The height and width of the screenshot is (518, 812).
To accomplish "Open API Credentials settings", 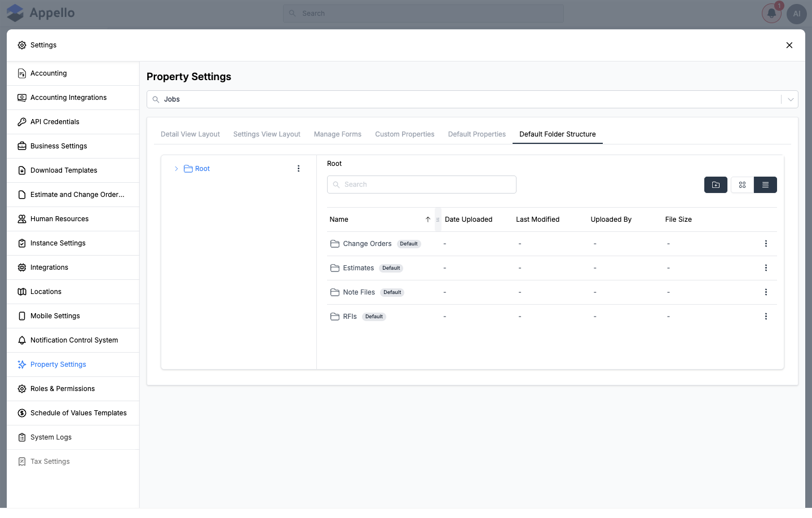I will coord(73,122).
